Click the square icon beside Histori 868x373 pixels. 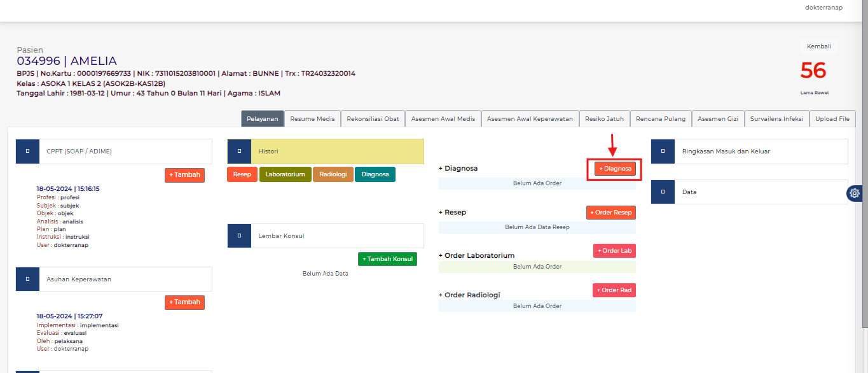[x=239, y=151]
